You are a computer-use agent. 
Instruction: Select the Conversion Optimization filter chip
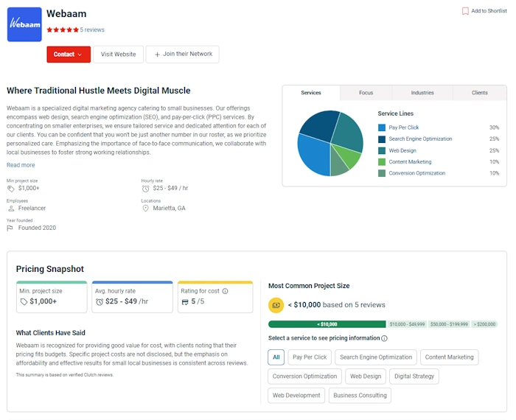(304, 377)
